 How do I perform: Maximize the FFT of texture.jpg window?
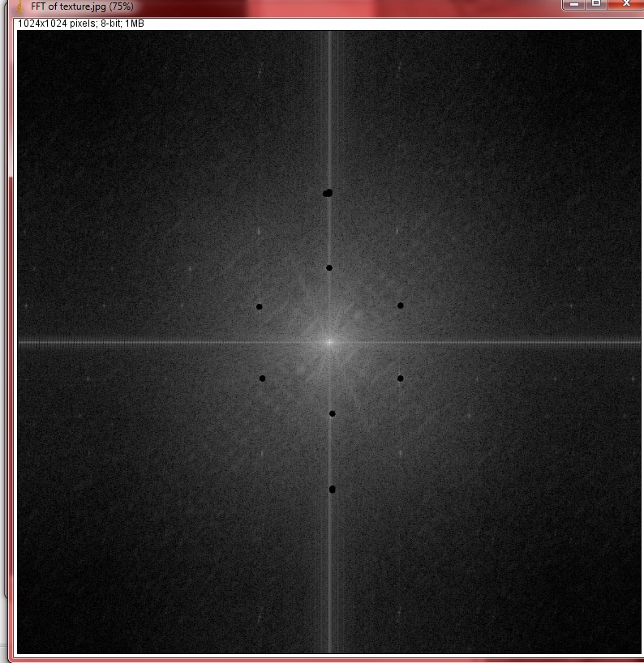click(596, 4)
